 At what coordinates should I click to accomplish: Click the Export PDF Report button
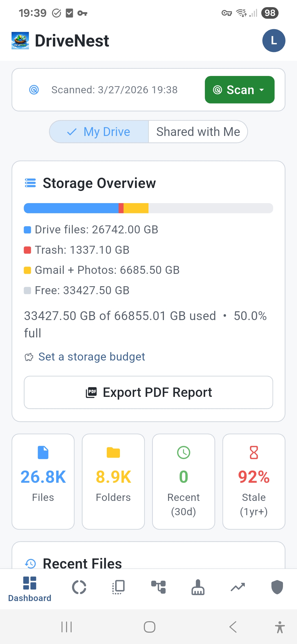point(148,392)
